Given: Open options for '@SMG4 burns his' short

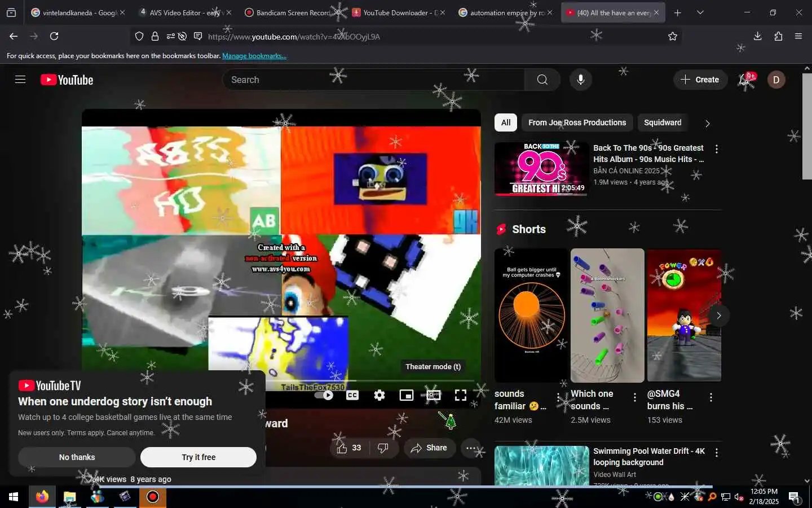Looking at the screenshot, I should click(x=711, y=397).
